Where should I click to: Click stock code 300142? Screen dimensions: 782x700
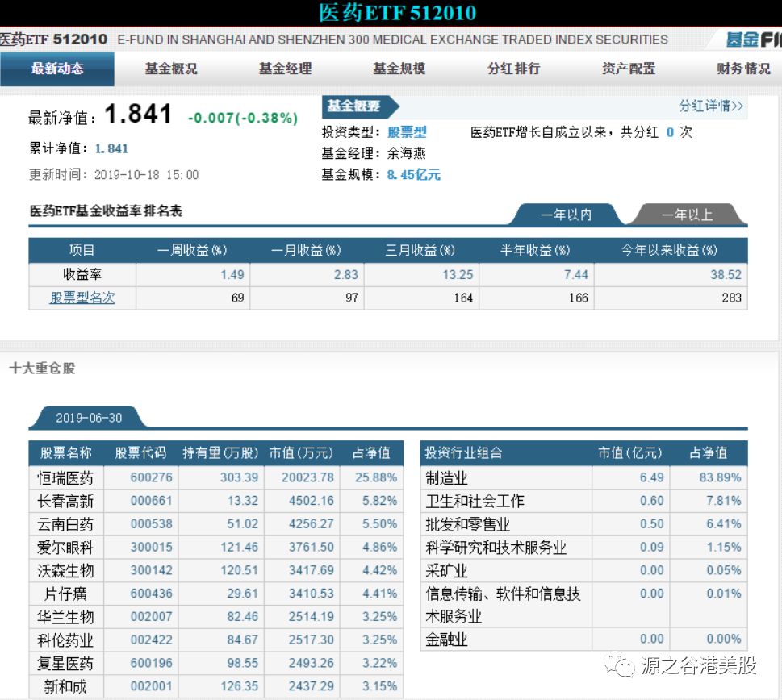[151, 570]
